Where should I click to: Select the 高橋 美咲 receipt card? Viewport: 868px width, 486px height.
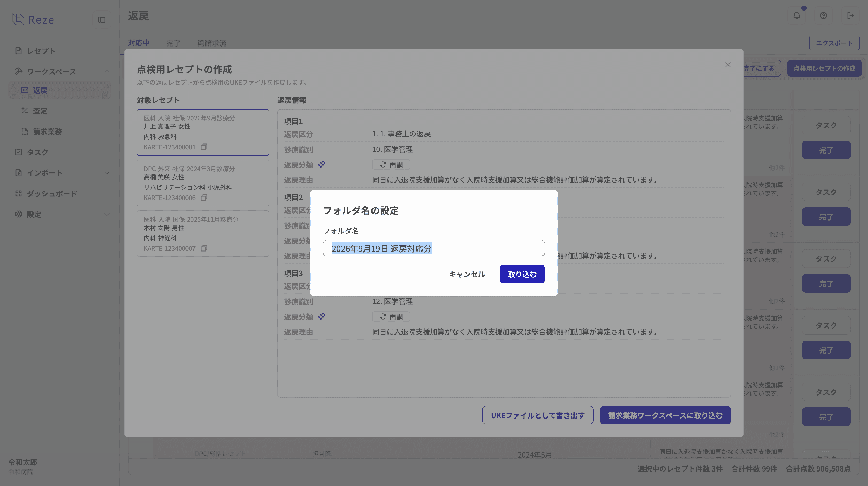[203, 183]
